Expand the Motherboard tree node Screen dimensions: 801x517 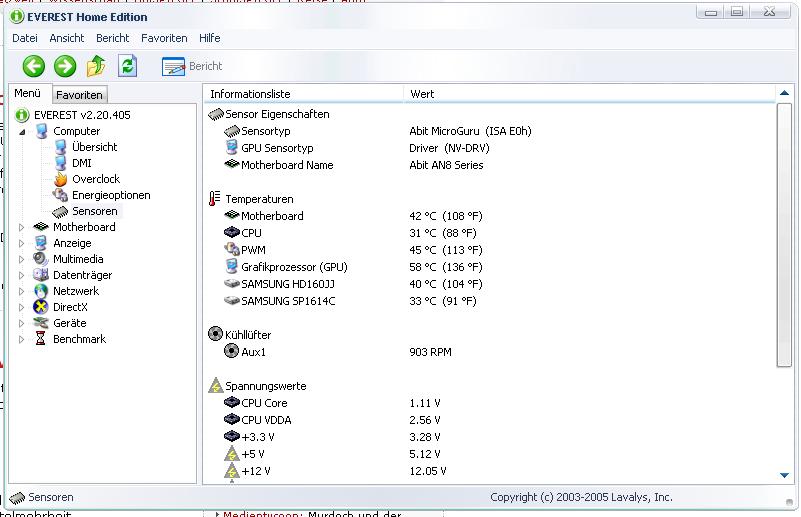point(21,227)
